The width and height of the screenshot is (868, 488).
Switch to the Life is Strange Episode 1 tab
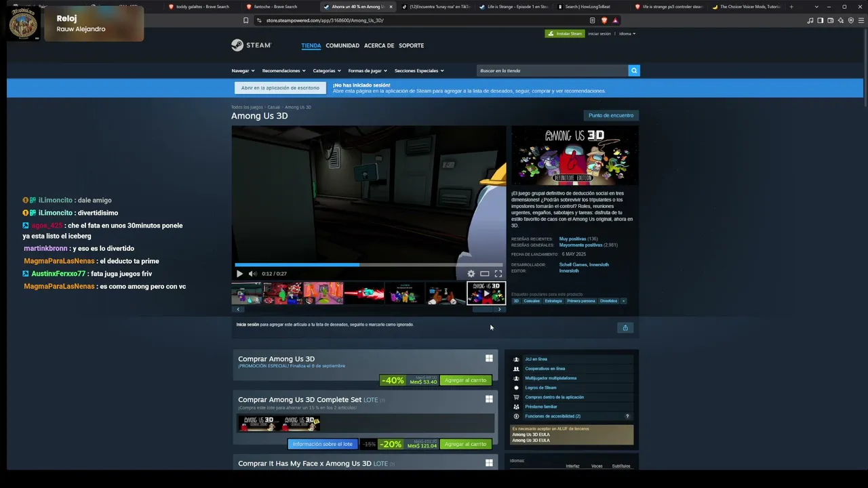(x=513, y=7)
